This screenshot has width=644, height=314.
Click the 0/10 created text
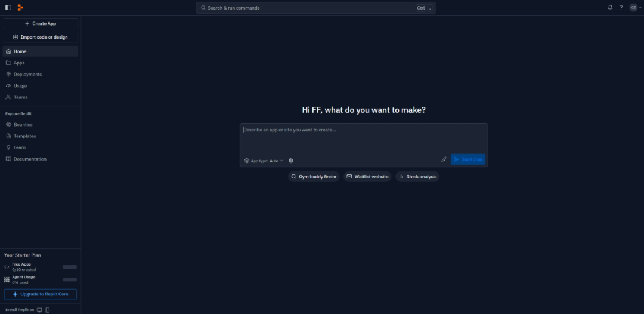(x=24, y=270)
